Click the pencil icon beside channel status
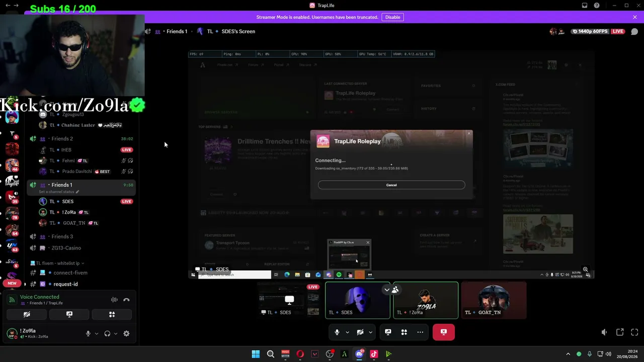644x362 pixels. coord(77,192)
